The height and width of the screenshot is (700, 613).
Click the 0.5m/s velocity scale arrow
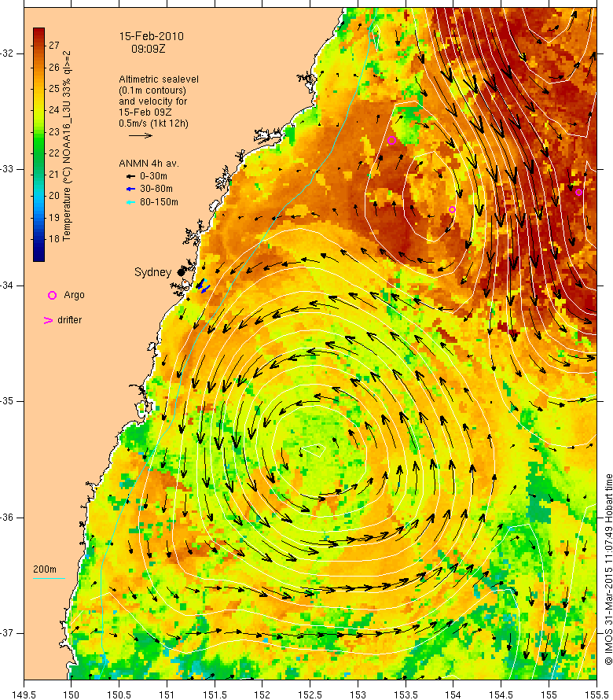click(x=141, y=136)
